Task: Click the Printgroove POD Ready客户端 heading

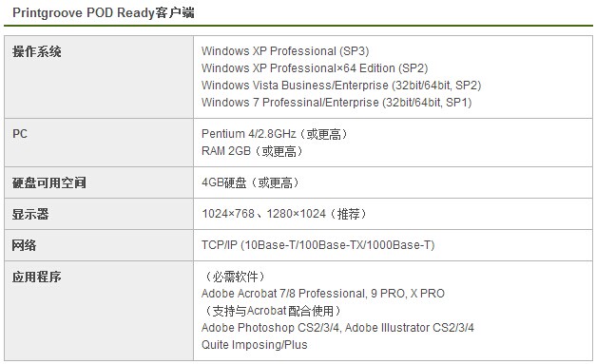Action: click(x=104, y=13)
